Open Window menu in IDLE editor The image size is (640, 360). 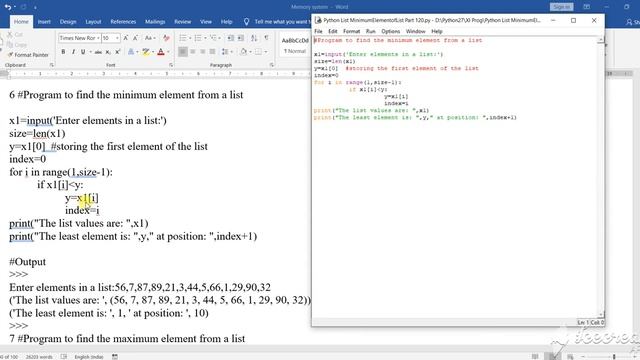[x=416, y=31]
